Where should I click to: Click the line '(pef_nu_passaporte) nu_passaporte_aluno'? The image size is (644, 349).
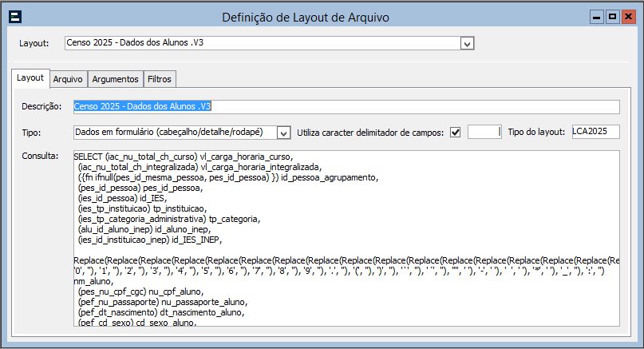tap(163, 302)
